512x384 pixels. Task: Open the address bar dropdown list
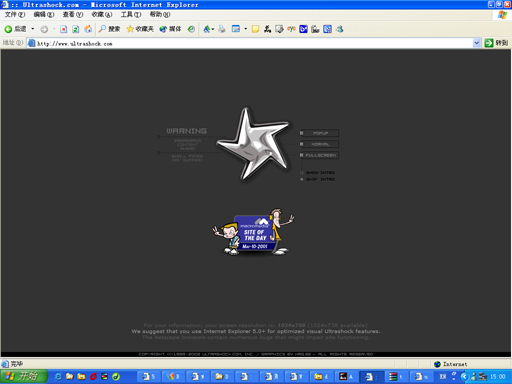[477, 43]
